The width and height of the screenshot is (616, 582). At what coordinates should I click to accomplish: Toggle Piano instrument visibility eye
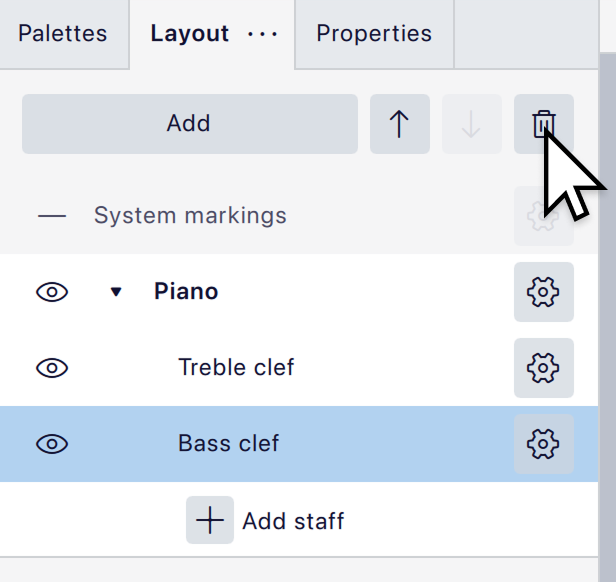click(52, 292)
